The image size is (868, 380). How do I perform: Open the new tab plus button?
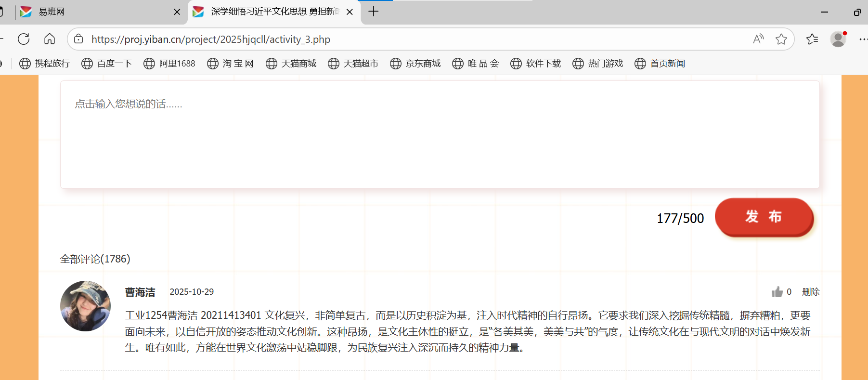[x=374, y=12]
